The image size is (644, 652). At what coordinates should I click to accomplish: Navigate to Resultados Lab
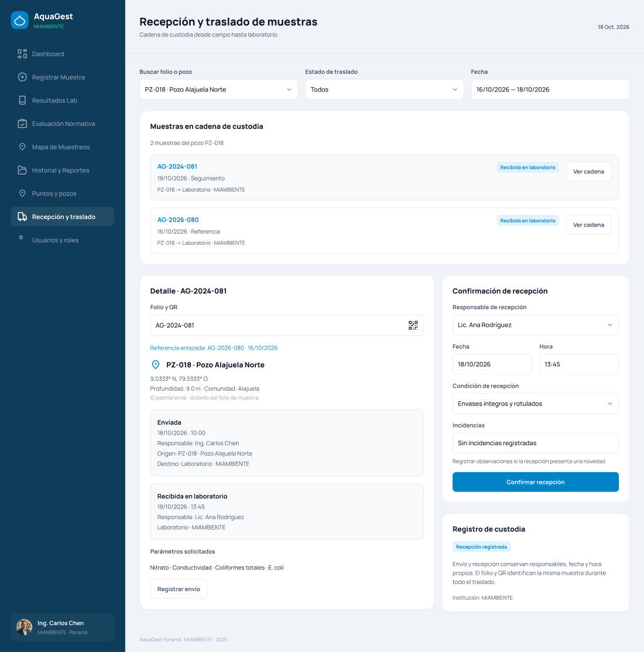62,100
